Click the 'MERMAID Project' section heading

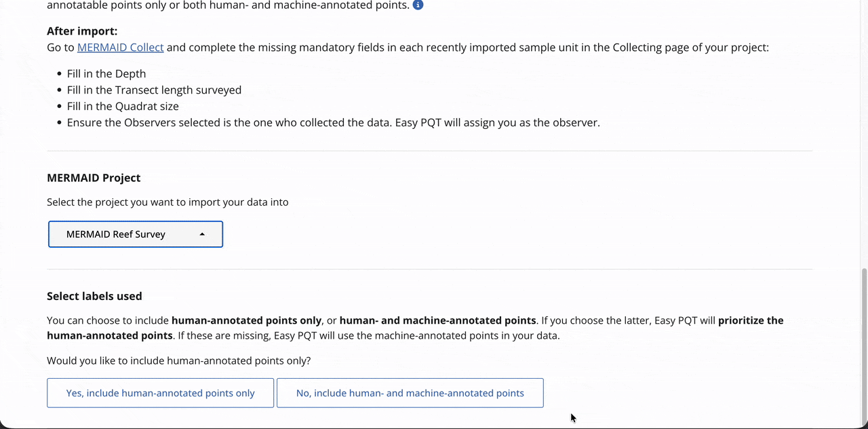click(94, 178)
